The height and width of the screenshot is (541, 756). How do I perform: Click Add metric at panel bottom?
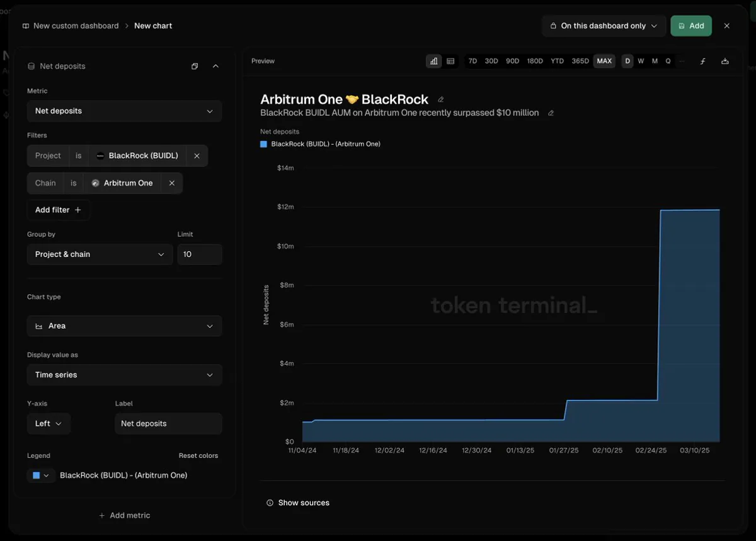pyautogui.click(x=125, y=515)
